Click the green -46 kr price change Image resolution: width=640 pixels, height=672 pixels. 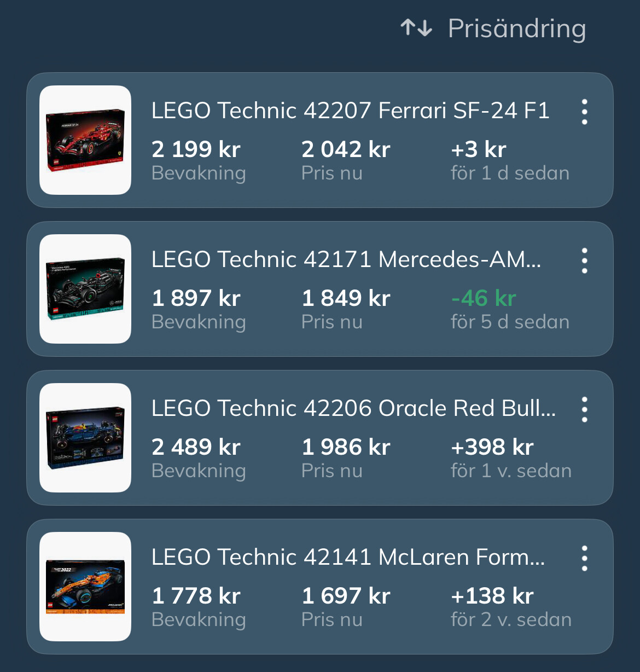[484, 298]
